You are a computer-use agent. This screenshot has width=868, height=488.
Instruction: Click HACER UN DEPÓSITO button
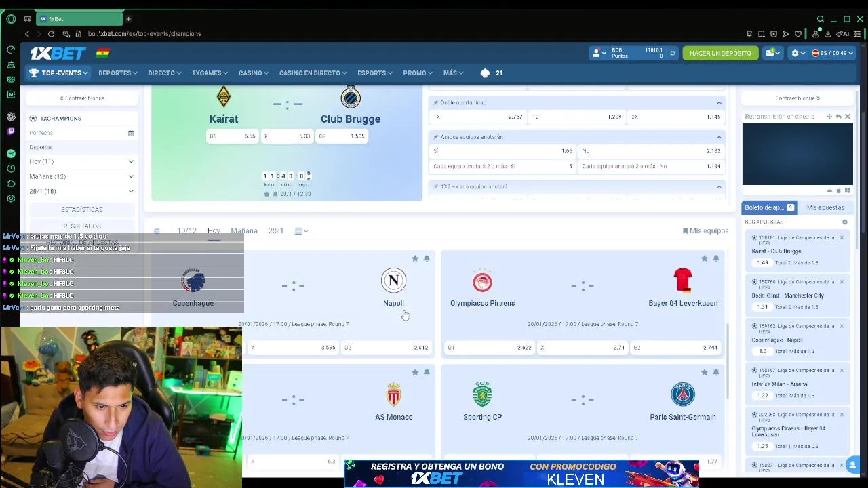[x=720, y=53]
